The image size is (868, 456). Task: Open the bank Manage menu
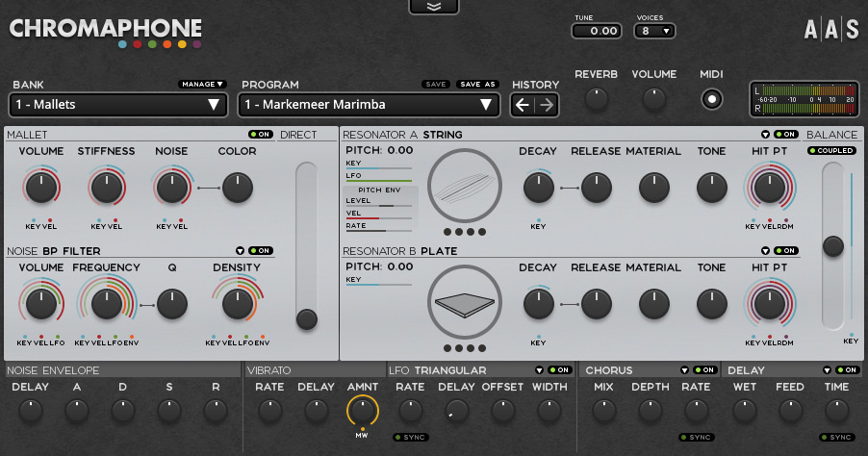point(202,85)
